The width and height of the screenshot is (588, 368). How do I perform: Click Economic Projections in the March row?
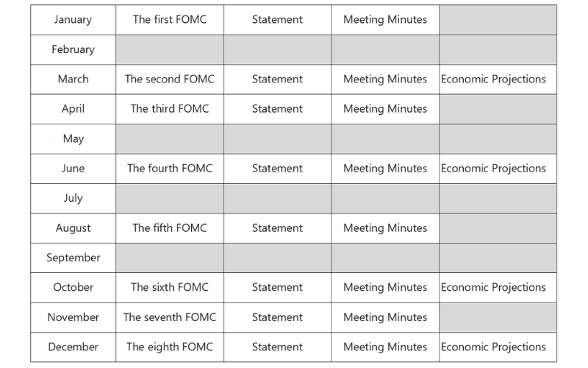[494, 79]
